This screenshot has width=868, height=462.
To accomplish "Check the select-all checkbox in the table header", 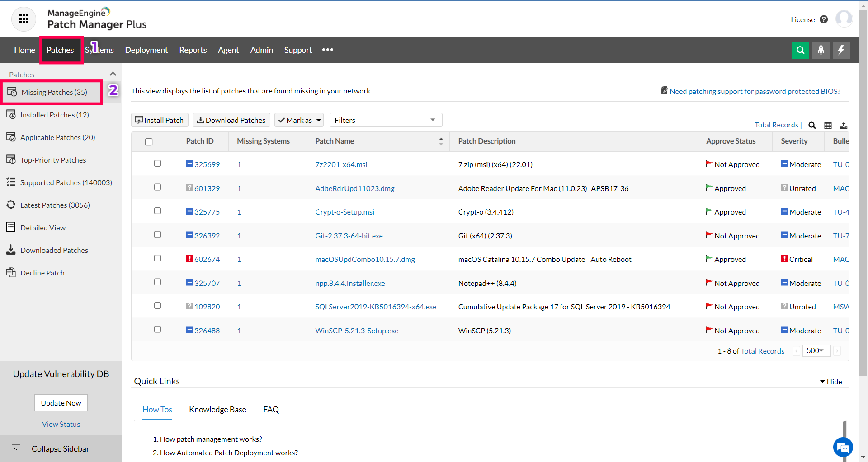I will (149, 142).
